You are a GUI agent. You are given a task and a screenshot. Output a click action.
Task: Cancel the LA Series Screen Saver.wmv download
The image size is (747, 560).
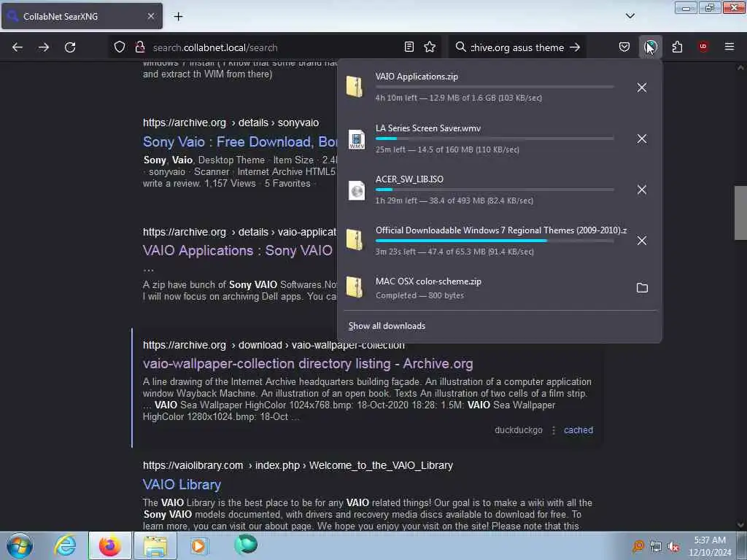(x=642, y=139)
